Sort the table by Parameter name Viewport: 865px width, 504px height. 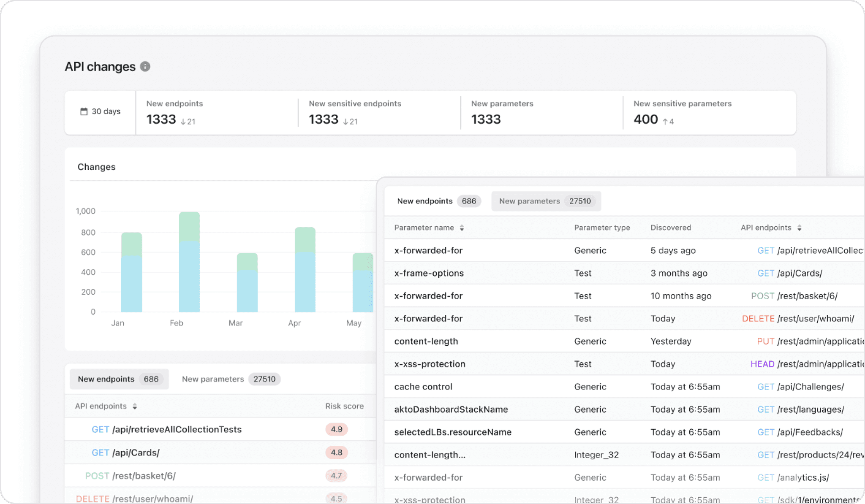pyautogui.click(x=462, y=228)
